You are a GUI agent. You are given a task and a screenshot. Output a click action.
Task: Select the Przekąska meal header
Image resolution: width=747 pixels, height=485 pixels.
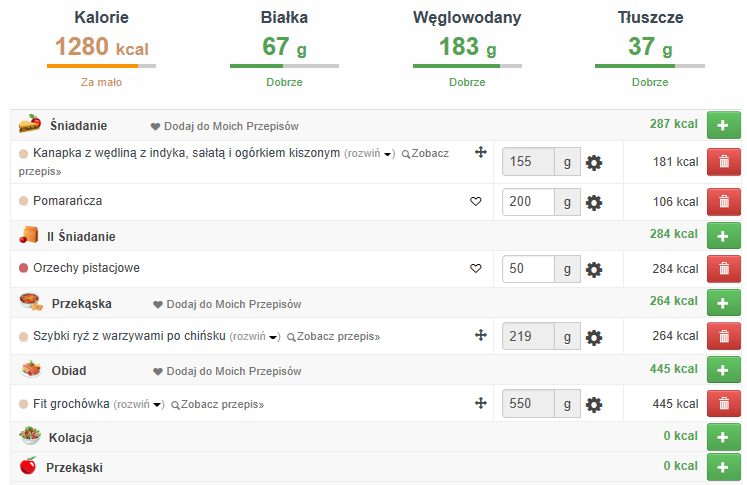80,303
